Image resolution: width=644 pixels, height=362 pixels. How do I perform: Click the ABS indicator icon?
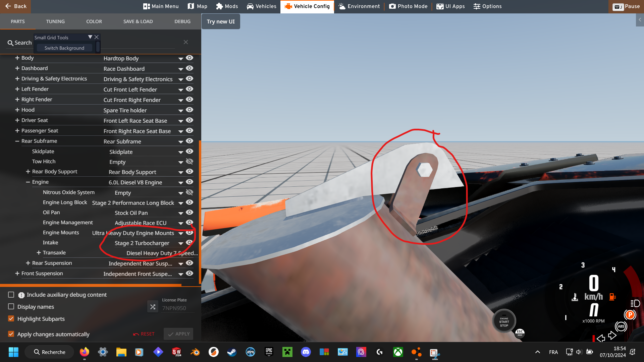click(x=621, y=326)
